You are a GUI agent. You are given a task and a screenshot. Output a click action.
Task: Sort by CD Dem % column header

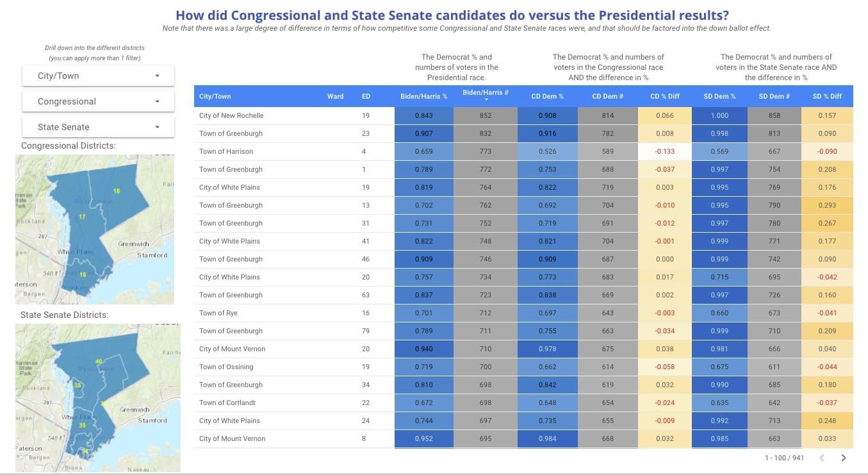pyautogui.click(x=547, y=96)
